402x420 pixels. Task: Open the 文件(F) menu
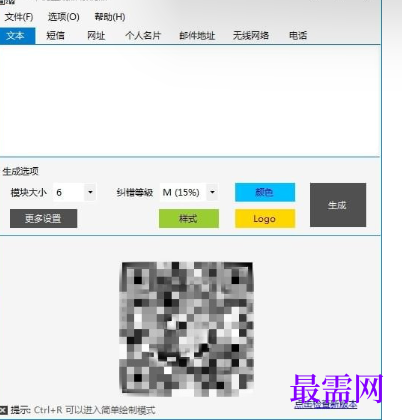pos(19,17)
